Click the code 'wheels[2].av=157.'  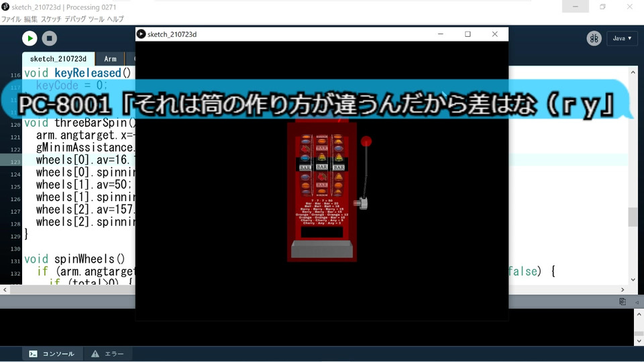pos(85,209)
